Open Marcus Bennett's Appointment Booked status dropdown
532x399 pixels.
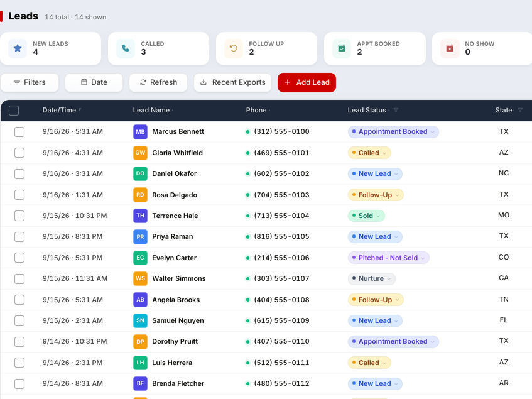click(x=393, y=132)
